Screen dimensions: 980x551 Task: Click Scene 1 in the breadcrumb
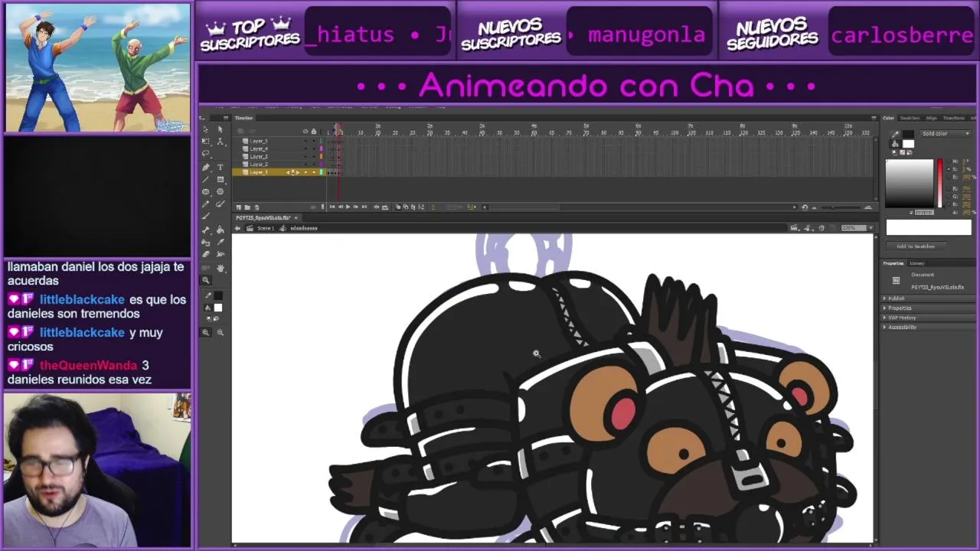(x=266, y=229)
